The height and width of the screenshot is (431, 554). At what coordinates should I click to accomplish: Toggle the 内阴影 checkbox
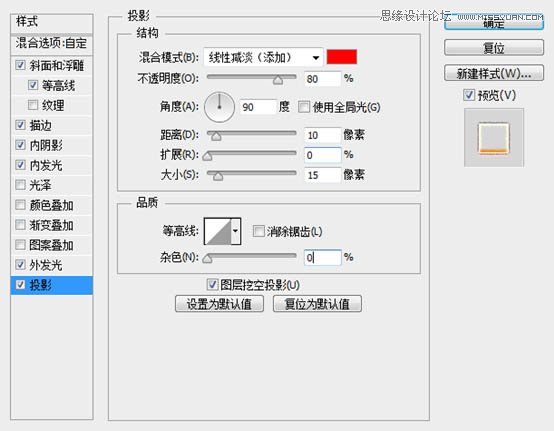coord(20,145)
